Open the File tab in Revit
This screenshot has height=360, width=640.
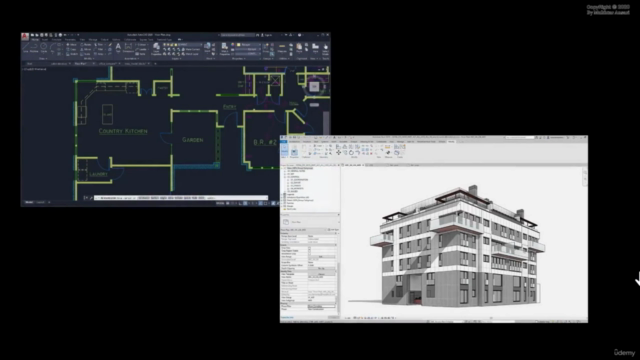coord(283,142)
